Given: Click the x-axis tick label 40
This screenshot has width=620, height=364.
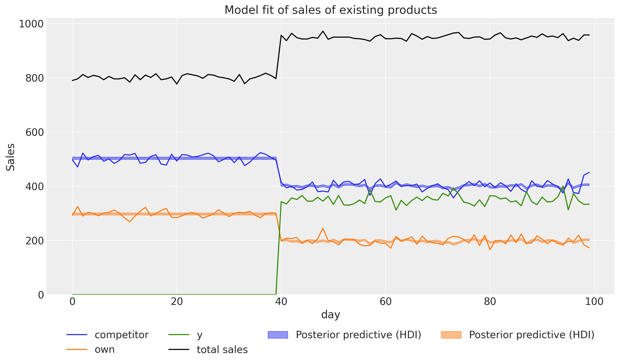Looking at the screenshot, I should 281,302.
